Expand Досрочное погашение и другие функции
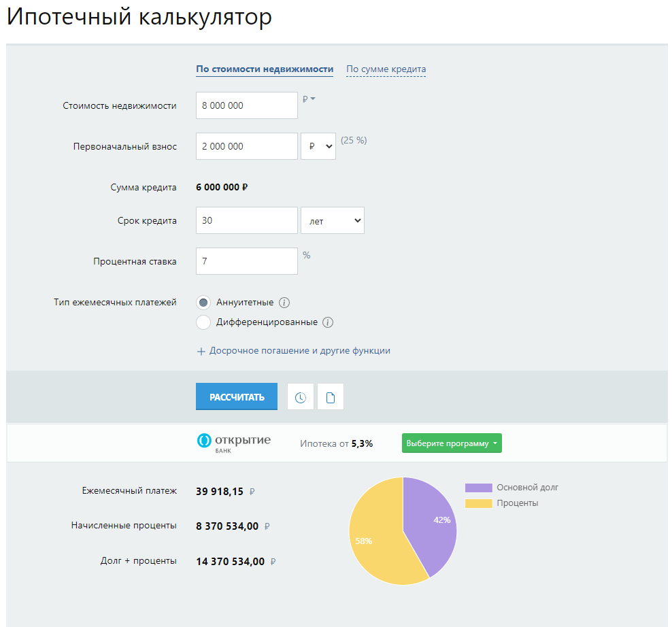This screenshot has height=627, width=672. [x=293, y=351]
